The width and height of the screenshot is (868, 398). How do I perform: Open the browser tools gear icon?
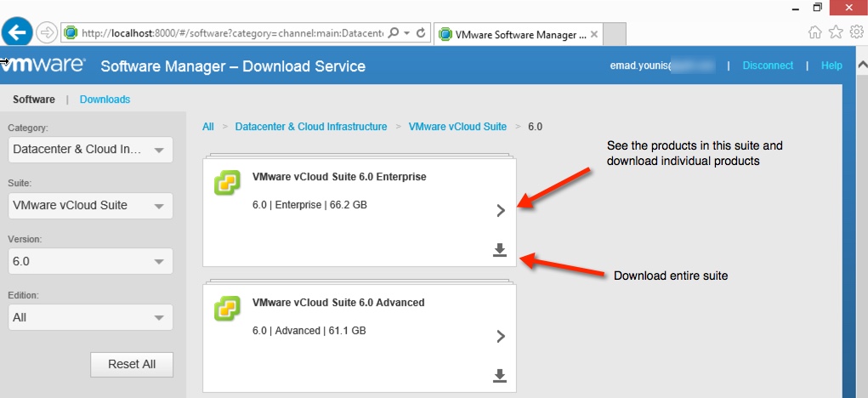857,32
